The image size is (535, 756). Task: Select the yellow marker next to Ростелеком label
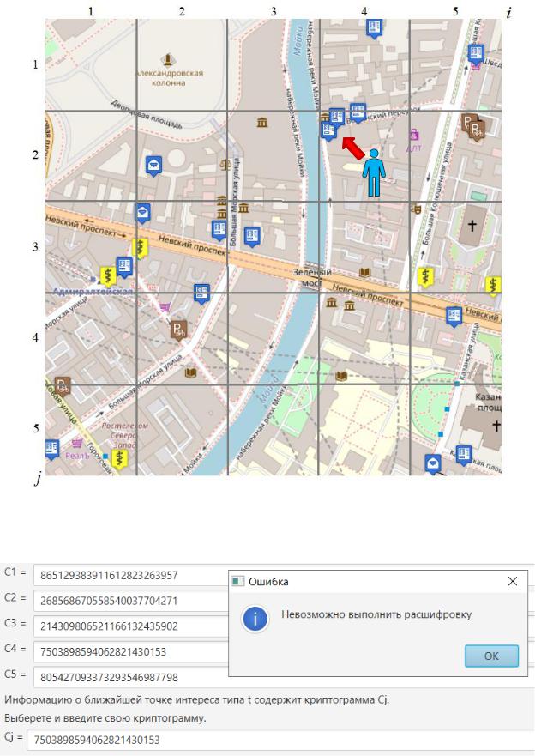119,459
